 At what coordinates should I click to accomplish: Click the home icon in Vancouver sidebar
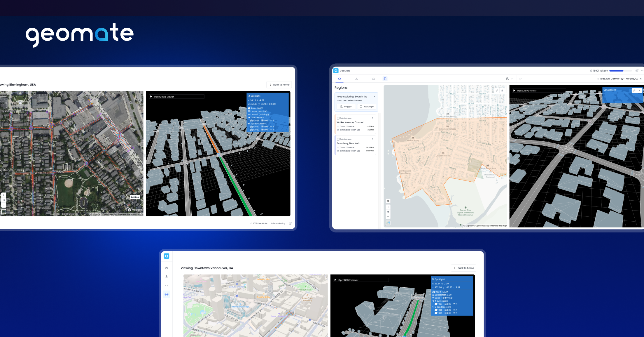pyautogui.click(x=167, y=268)
